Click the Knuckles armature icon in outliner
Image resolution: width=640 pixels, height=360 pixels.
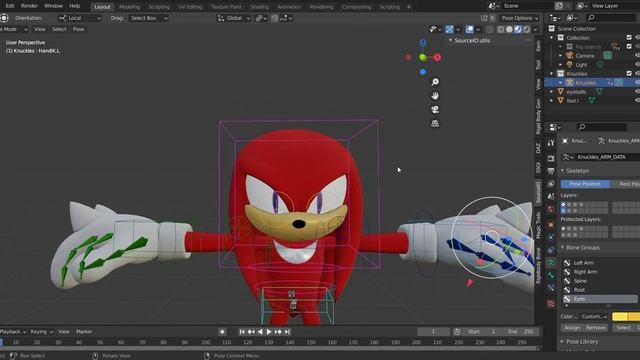click(x=569, y=82)
